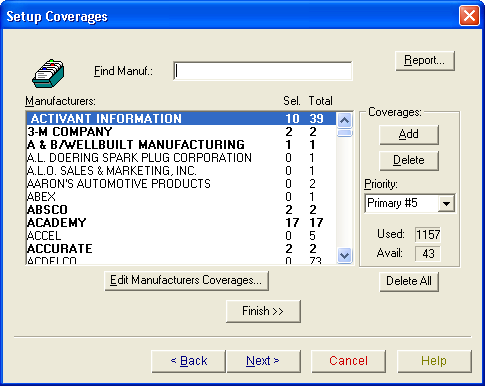Go to the Next > step
Screen dimensions: 485x386
263,361
